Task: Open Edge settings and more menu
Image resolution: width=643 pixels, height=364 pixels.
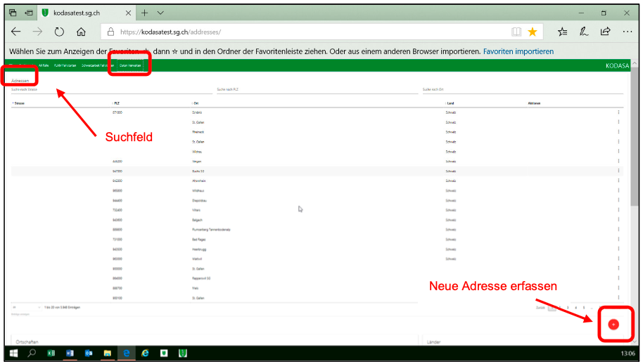Action: (x=627, y=32)
